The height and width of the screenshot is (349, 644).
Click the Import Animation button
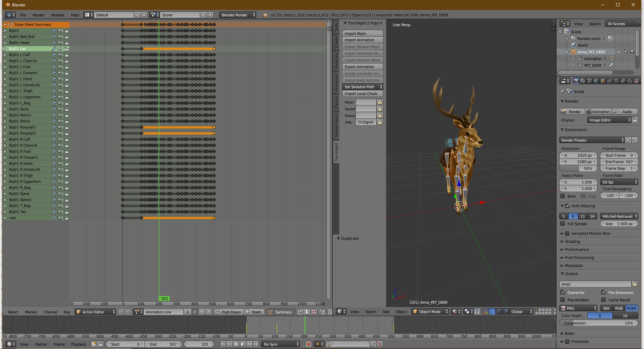point(362,40)
